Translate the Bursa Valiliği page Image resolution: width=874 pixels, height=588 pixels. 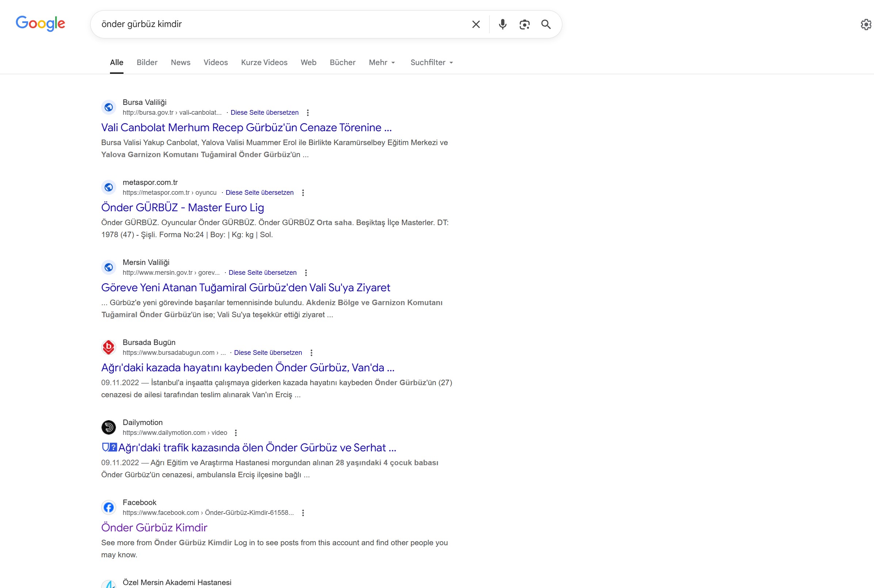click(264, 113)
